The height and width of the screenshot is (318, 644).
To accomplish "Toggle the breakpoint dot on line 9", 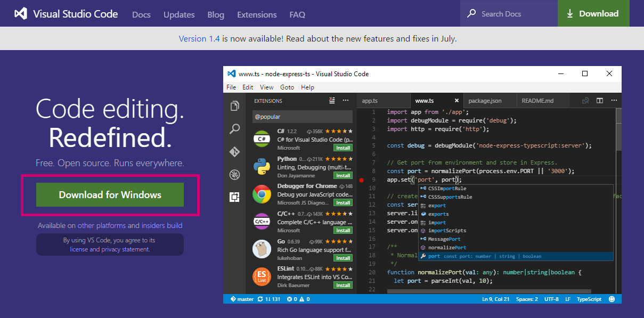I will pyautogui.click(x=361, y=180).
